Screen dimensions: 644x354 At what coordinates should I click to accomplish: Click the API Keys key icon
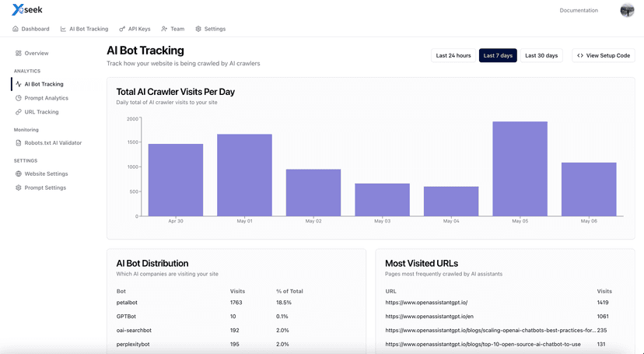coord(122,29)
